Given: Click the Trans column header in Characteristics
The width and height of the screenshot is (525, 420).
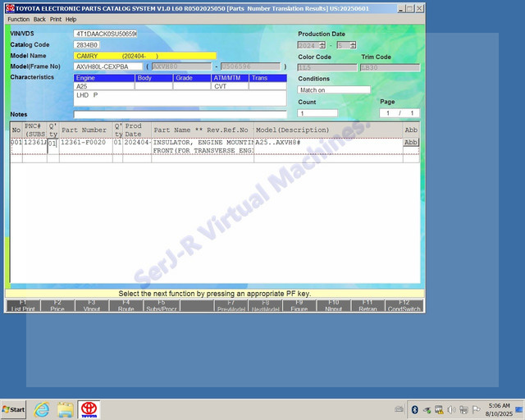Looking at the screenshot, I should pos(268,78).
